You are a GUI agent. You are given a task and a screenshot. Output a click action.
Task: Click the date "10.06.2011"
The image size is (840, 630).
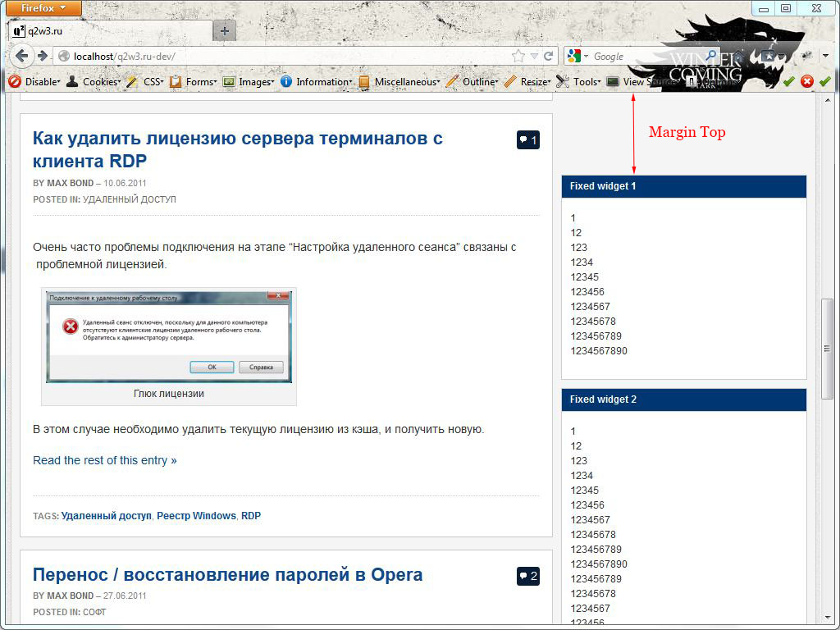point(125,183)
